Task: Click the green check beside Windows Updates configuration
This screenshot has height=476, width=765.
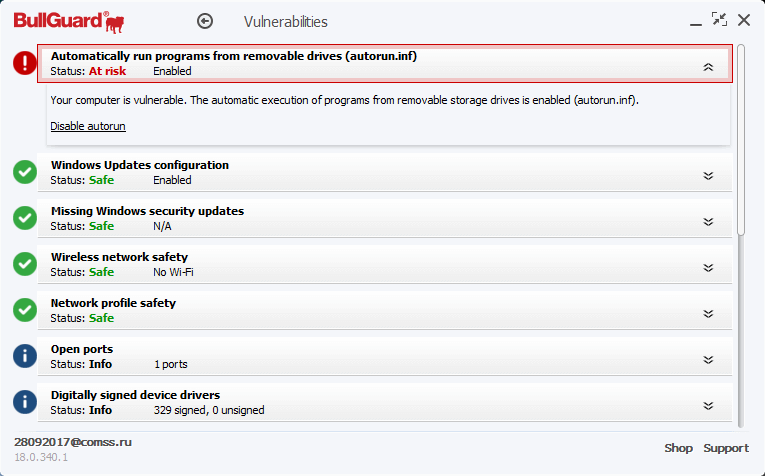Action: pos(25,172)
